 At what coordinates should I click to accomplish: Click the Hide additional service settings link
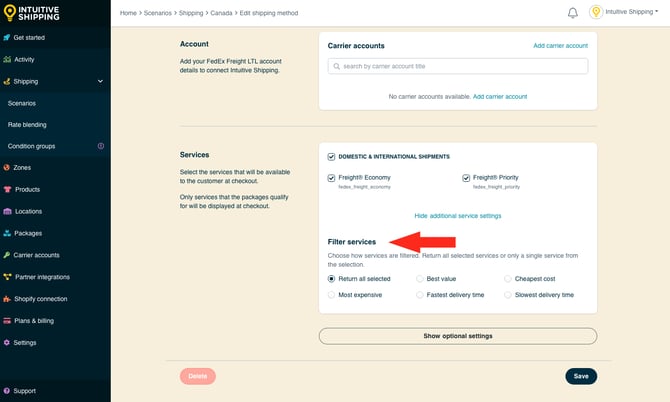tap(458, 216)
